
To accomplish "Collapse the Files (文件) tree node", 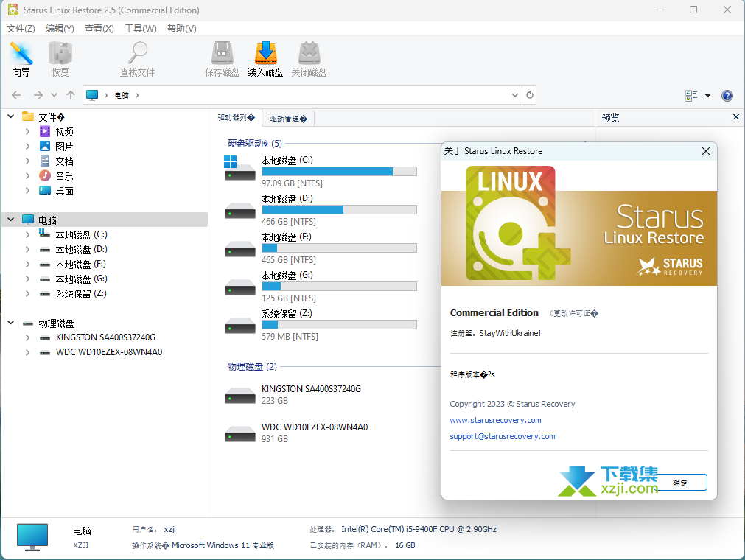I will (11, 116).
